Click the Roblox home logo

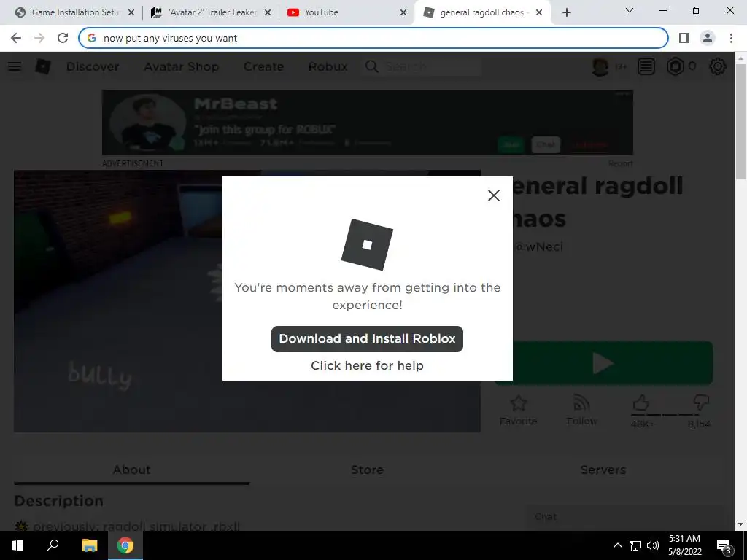point(43,66)
